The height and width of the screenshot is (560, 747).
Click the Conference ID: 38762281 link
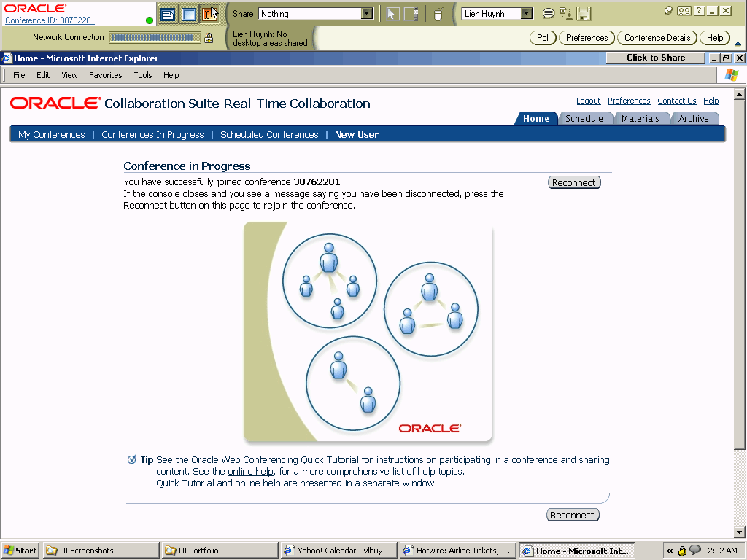point(50,20)
